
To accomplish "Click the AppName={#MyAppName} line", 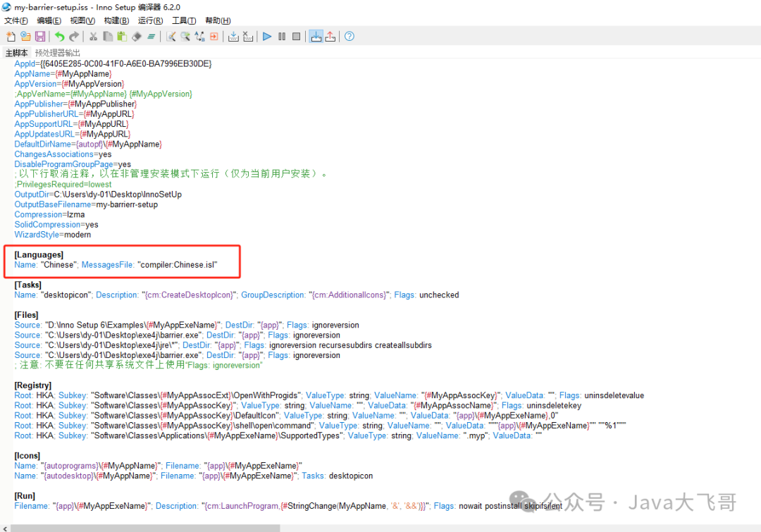I will 63,74.
